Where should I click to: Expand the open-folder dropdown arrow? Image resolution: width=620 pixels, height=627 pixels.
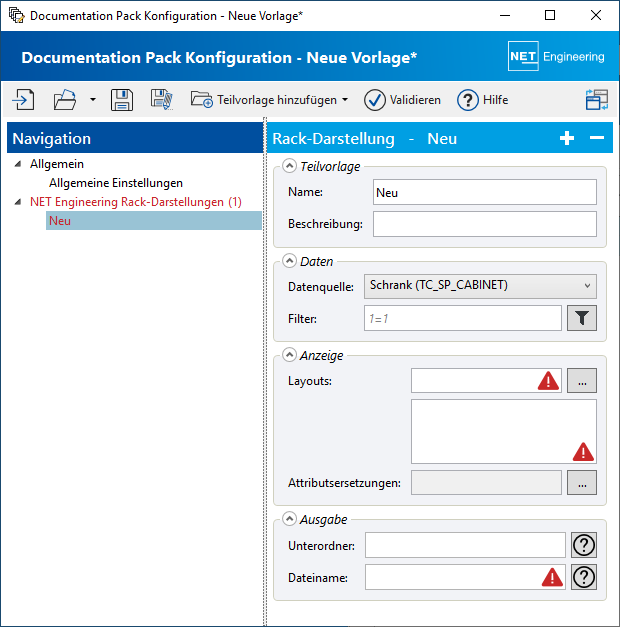(93, 100)
